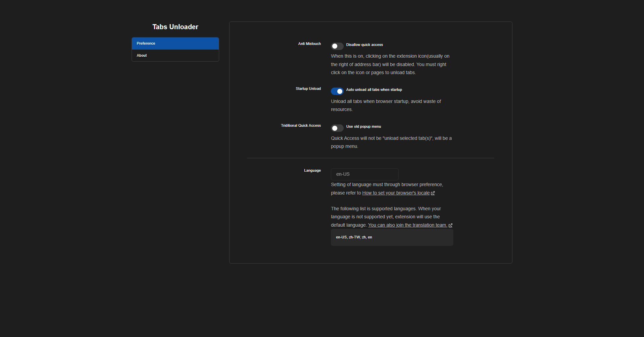The width and height of the screenshot is (644, 337).
Task: Click the Tabs Unloader heading
Action: pos(175,27)
